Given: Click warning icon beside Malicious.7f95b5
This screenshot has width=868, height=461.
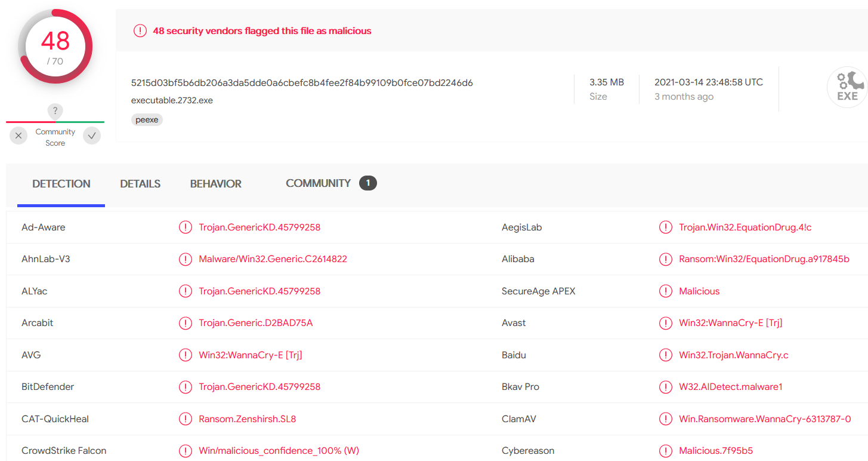Looking at the screenshot, I should point(666,451).
